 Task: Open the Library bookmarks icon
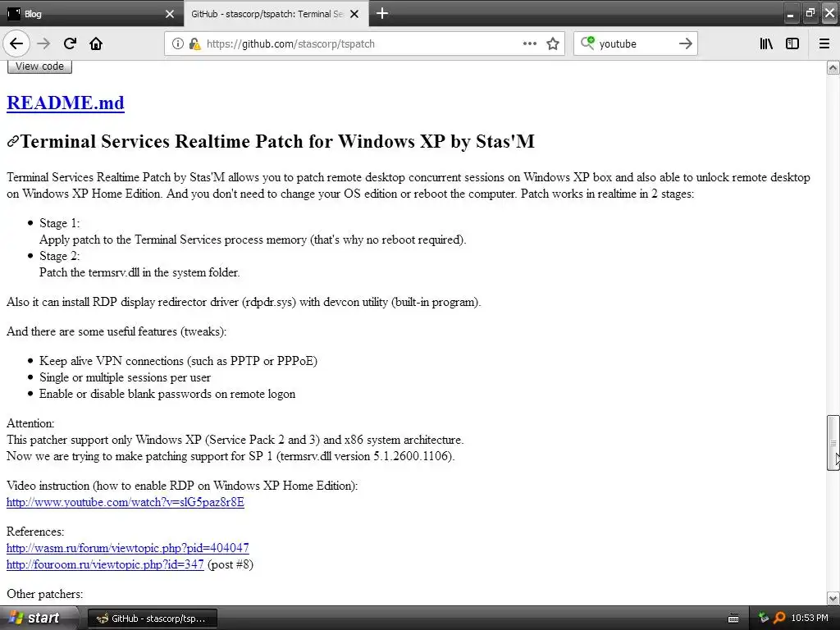[x=766, y=43]
